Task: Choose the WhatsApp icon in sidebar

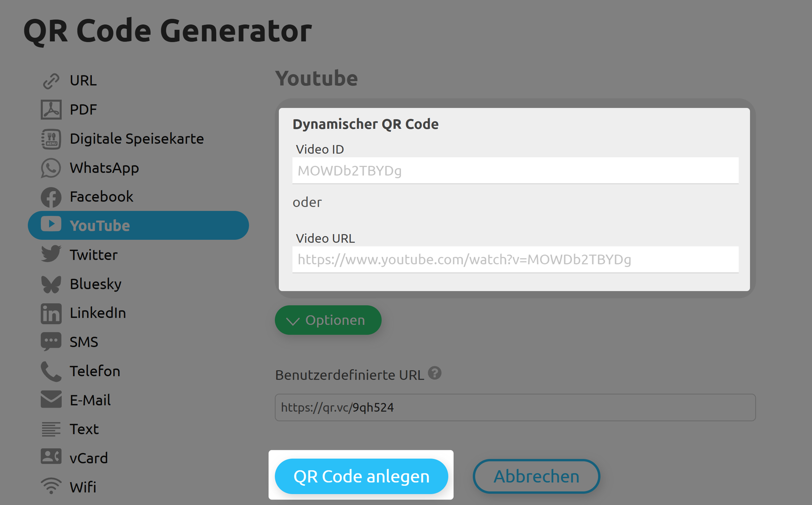Action: [51, 168]
